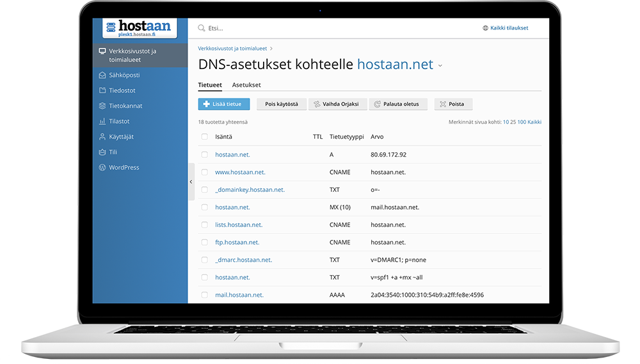
Task: Click the Tiedostot folder icon
Action: pyautogui.click(x=102, y=90)
